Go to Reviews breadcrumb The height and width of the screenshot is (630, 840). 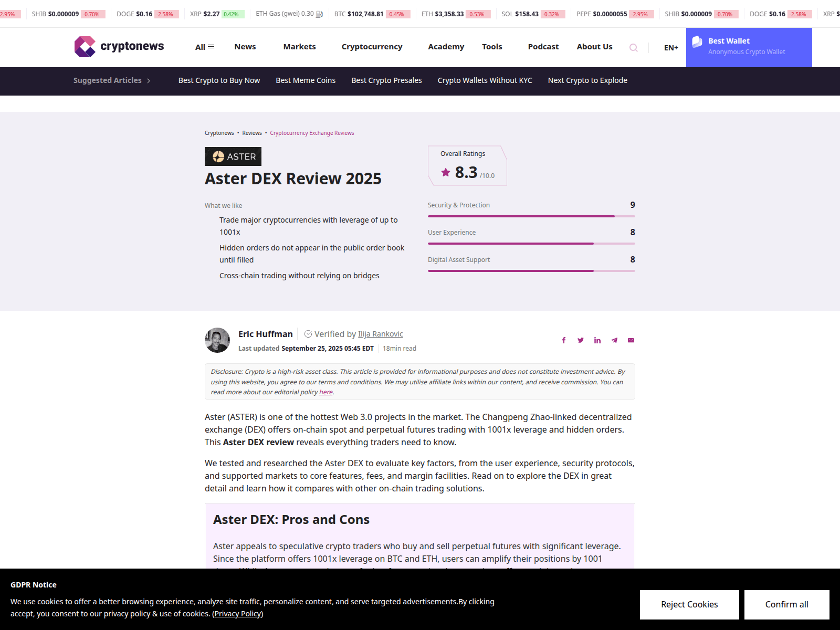point(252,133)
